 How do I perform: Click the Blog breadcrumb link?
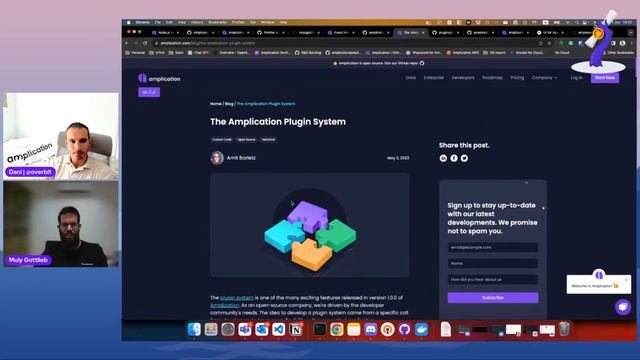[x=229, y=104]
